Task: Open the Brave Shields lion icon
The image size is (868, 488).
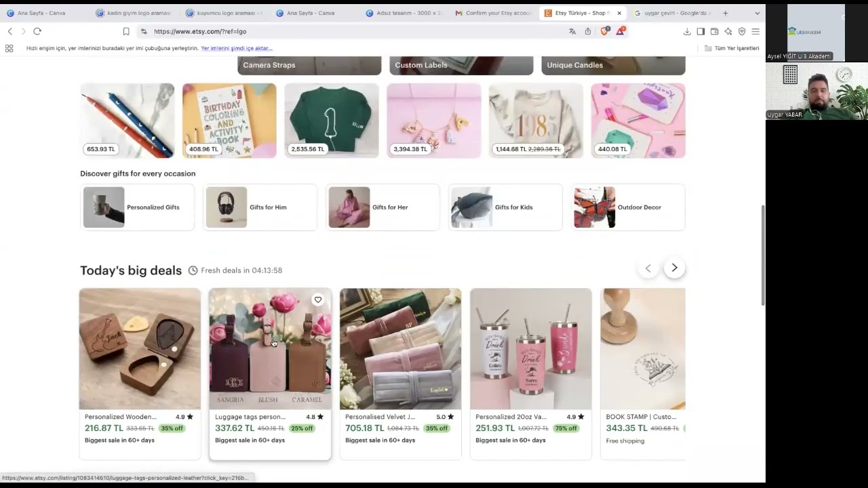Action: pyautogui.click(x=605, y=31)
